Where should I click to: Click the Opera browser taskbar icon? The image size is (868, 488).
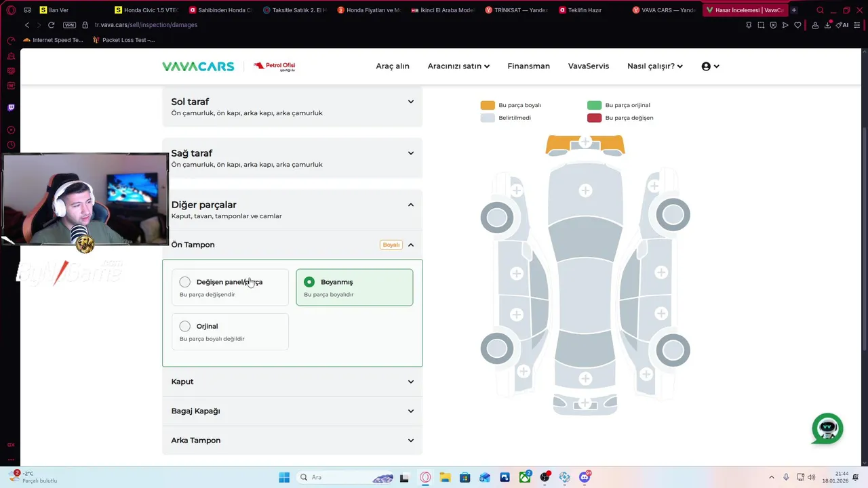coord(425,477)
